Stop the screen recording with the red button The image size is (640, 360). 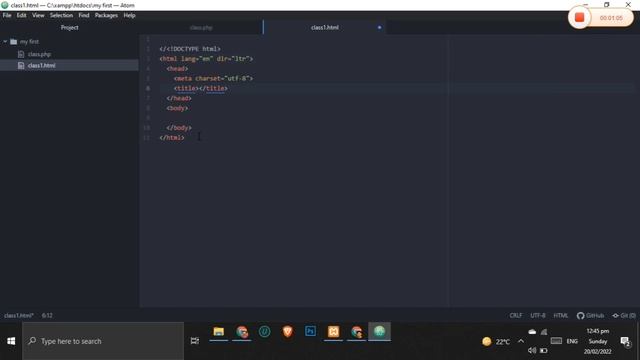pos(579,18)
